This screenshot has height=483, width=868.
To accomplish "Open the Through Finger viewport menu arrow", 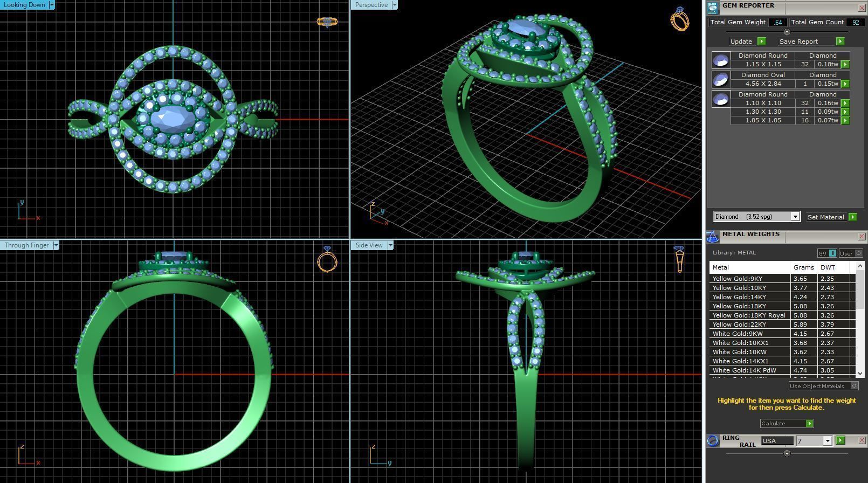I will 56,245.
